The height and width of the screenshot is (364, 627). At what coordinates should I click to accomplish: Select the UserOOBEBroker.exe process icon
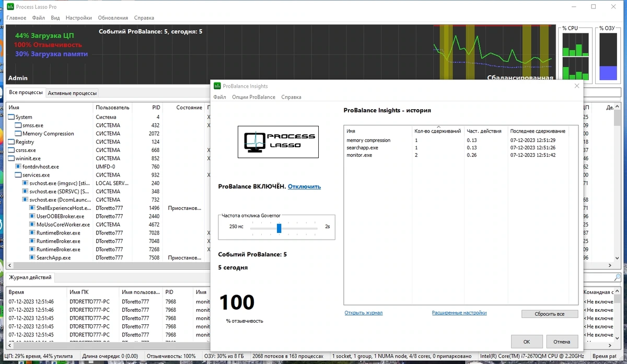click(x=32, y=216)
